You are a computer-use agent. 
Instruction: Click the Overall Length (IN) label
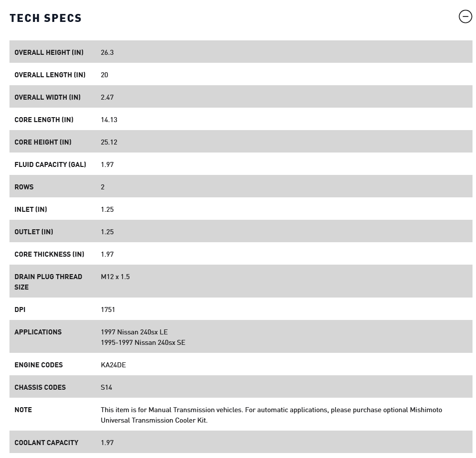point(50,75)
